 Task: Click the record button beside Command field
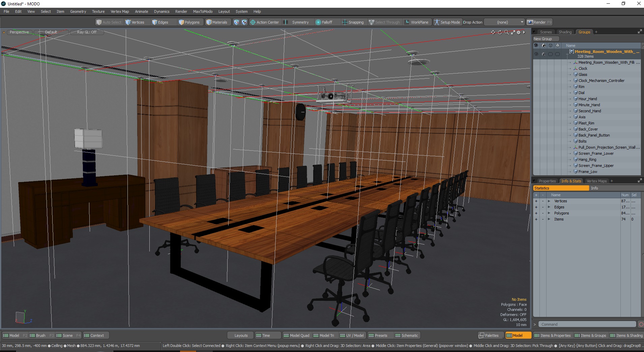pos(641,324)
